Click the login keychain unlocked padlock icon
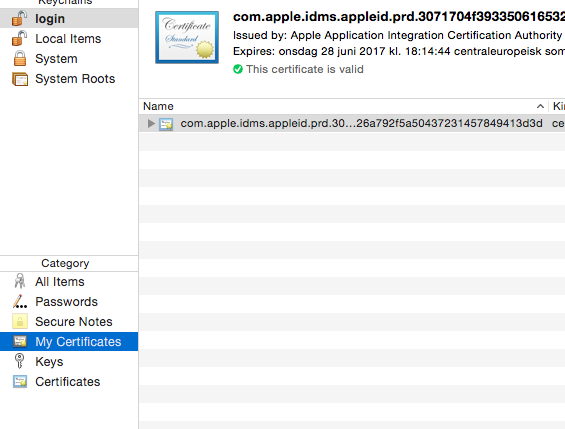The width and height of the screenshot is (565, 429). tap(19, 18)
